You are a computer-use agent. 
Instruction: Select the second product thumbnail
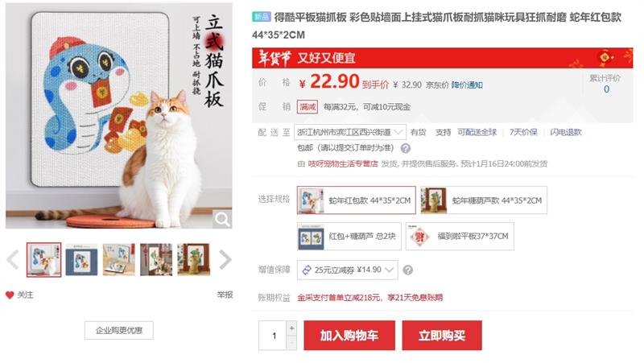pos(81,260)
